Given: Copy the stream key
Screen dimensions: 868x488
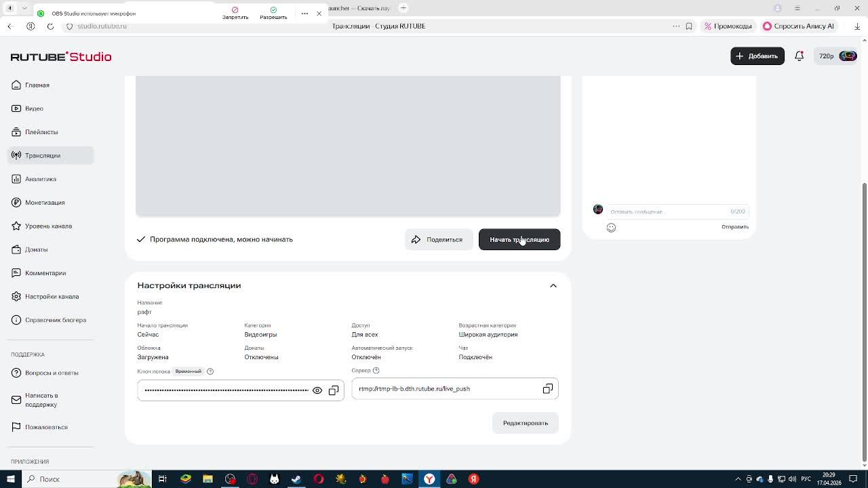Looking at the screenshot, I should 334,390.
